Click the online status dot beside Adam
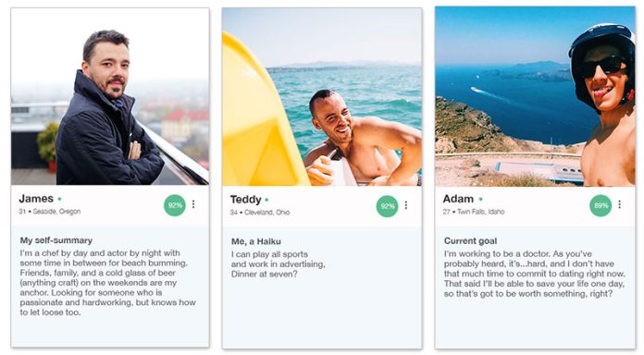Viewport: 644px width, 355px height. pos(480,199)
